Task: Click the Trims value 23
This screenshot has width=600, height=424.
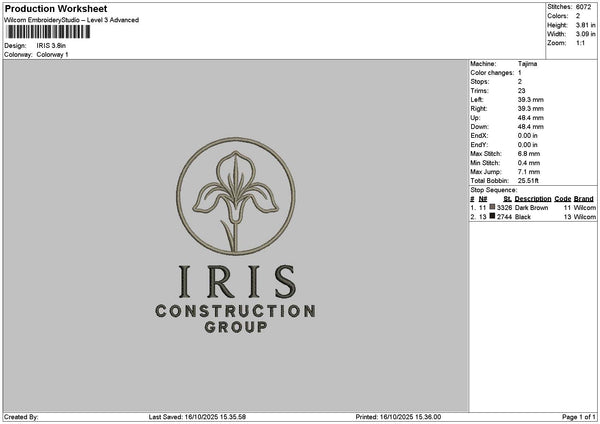Action: click(521, 91)
